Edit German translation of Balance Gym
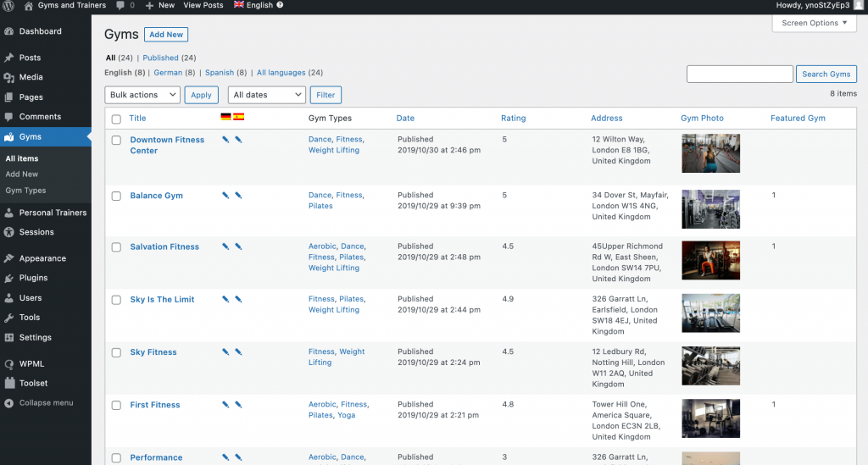The width and height of the screenshot is (868, 465). [x=225, y=195]
